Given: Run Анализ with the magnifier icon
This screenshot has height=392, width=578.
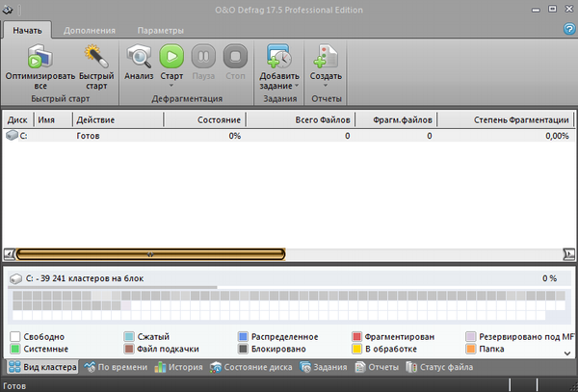Looking at the screenshot, I should coord(139,56).
